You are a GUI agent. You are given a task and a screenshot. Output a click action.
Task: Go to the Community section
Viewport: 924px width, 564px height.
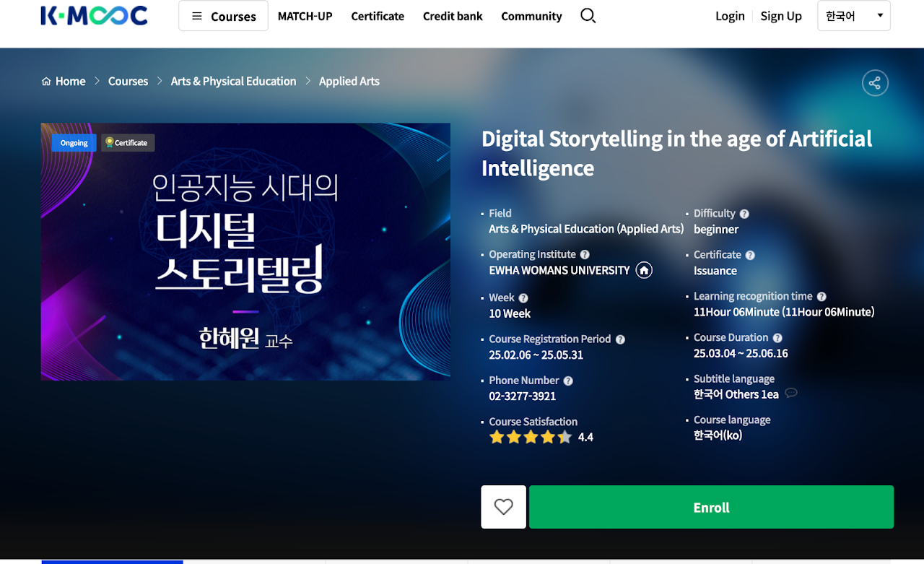click(531, 16)
